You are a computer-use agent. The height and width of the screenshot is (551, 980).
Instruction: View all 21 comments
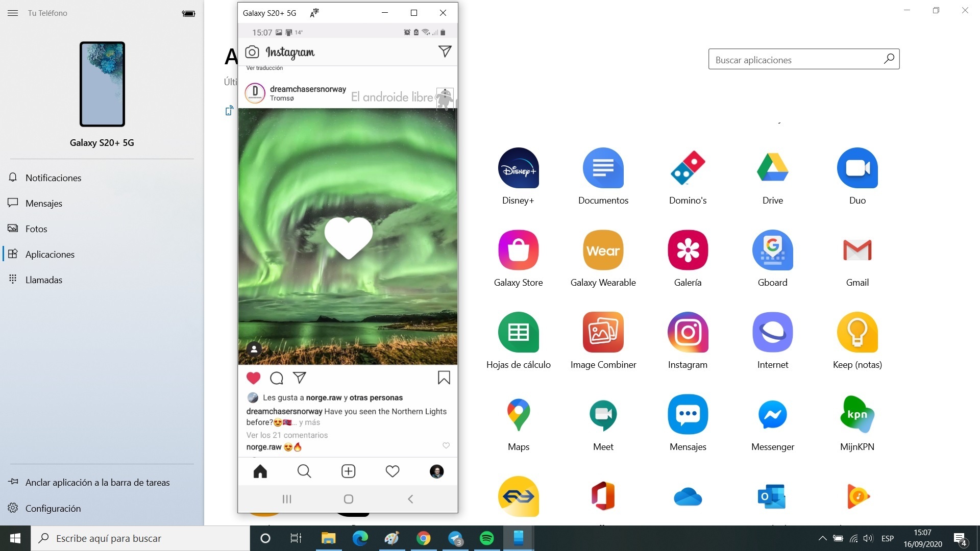tap(287, 435)
